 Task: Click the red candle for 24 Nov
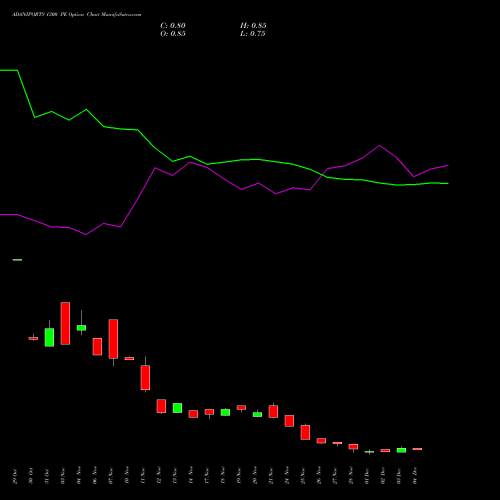click(x=289, y=421)
